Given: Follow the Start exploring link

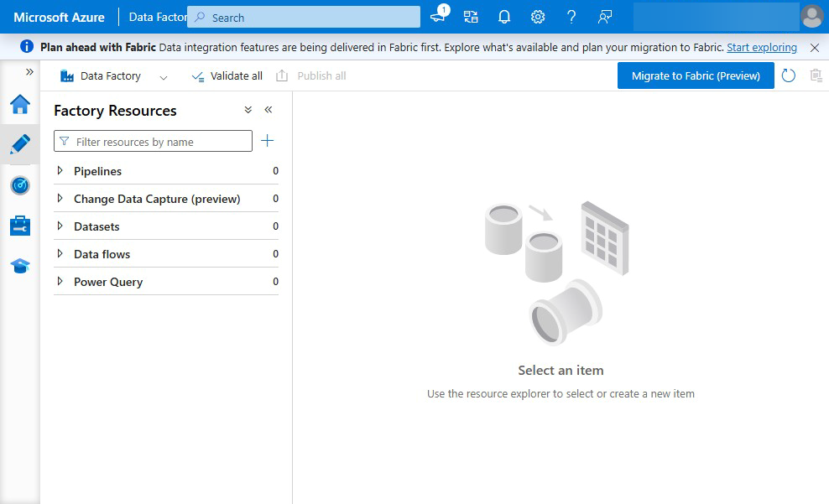Looking at the screenshot, I should click(x=761, y=47).
